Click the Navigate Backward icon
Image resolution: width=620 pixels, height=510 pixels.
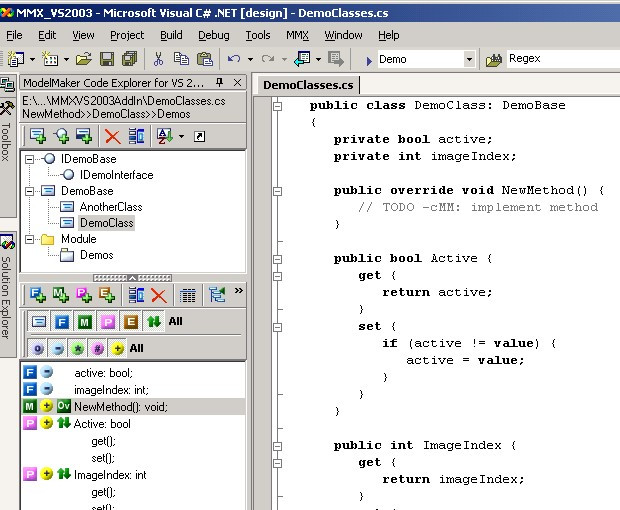[x=302, y=59]
